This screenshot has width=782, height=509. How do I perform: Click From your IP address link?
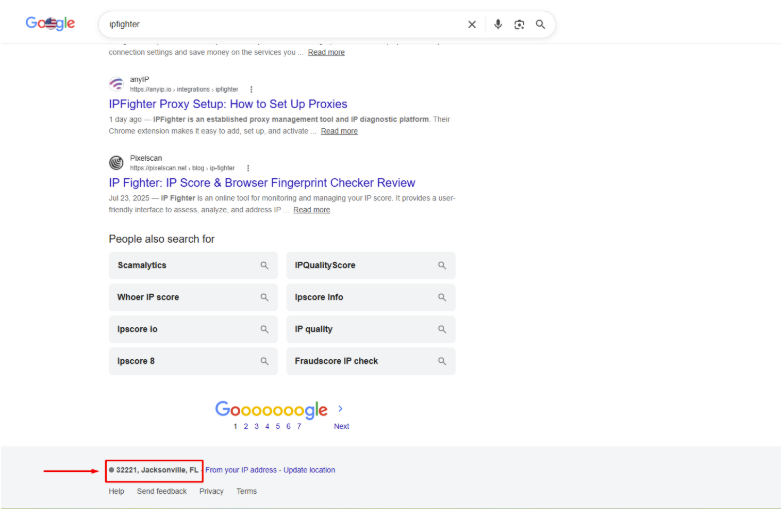[x=241, y=470]
